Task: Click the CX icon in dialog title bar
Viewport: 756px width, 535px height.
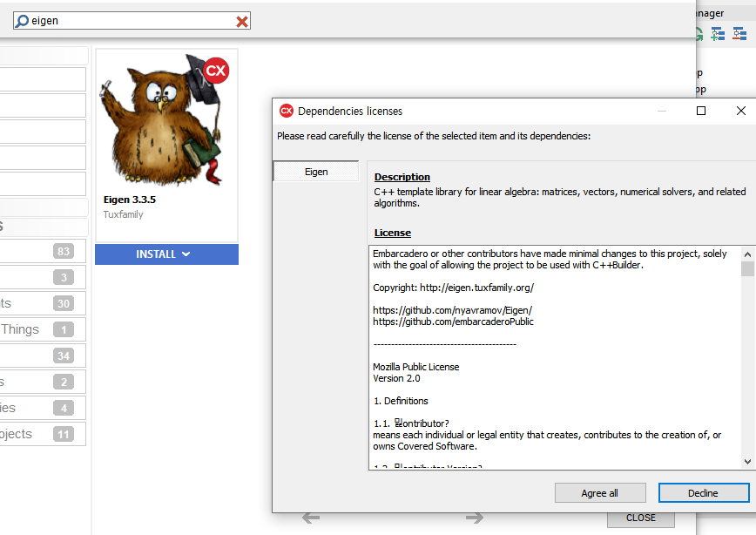Action: (287, 111)
